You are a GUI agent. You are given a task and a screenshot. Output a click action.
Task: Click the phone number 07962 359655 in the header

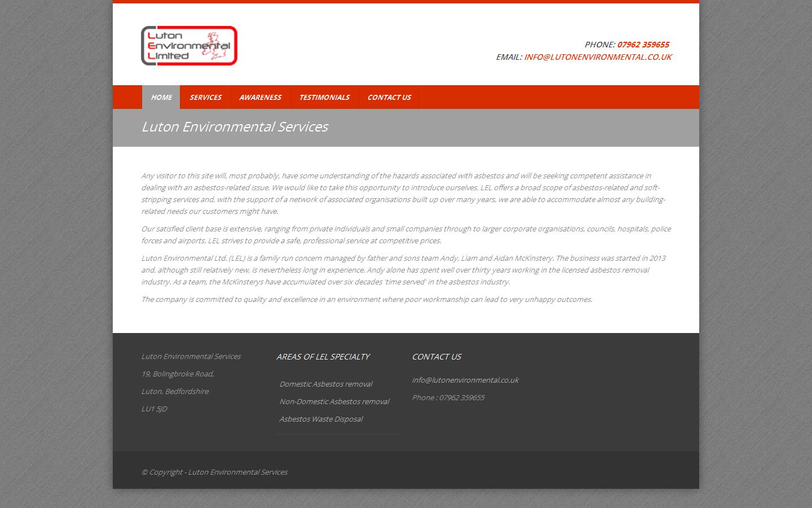643,45
